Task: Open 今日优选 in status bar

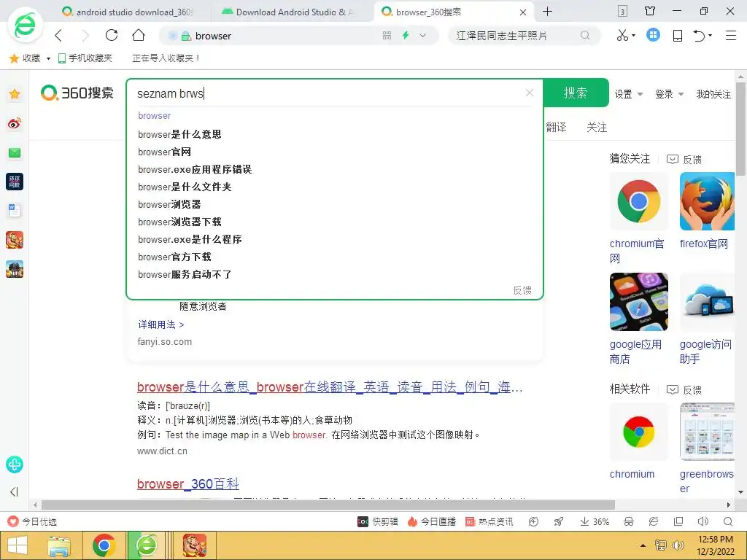Action: 32,522
